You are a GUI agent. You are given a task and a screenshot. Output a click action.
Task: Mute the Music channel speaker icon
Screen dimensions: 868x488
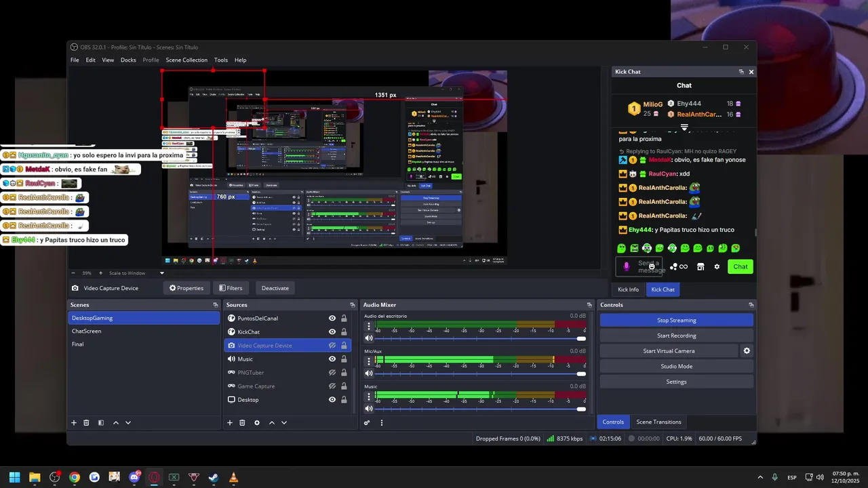[x=369, y=409]
